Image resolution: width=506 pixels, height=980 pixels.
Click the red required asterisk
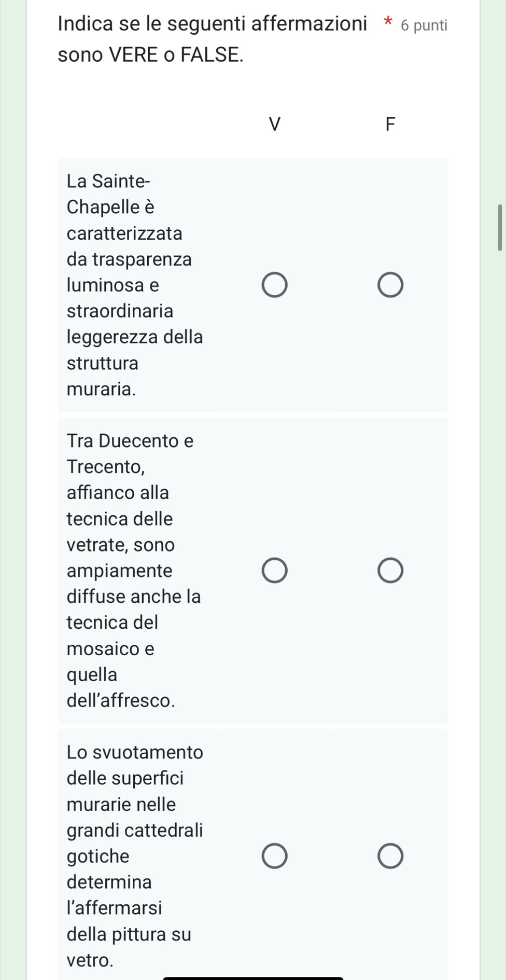[387, 22]
